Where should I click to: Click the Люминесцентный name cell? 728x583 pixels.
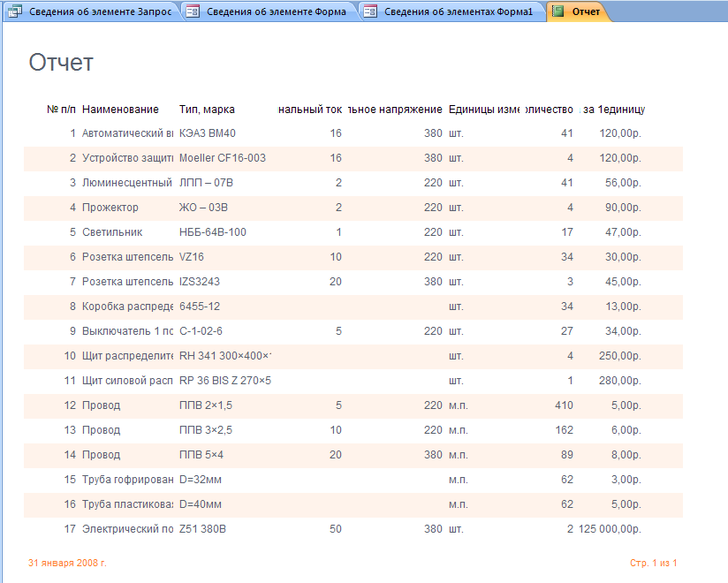click(x=127, y=183)
